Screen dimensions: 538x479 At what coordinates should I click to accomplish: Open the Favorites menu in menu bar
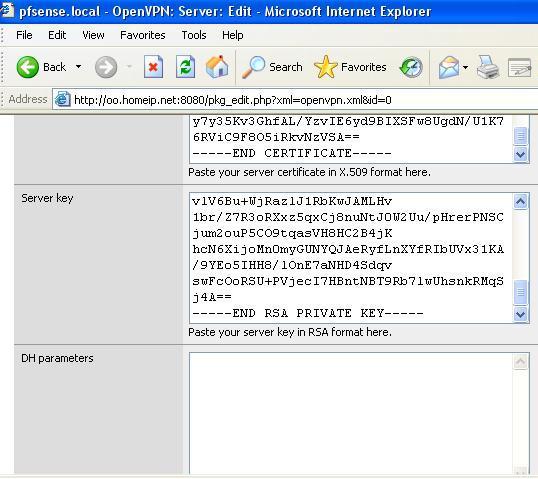click(x=143, y=35)
